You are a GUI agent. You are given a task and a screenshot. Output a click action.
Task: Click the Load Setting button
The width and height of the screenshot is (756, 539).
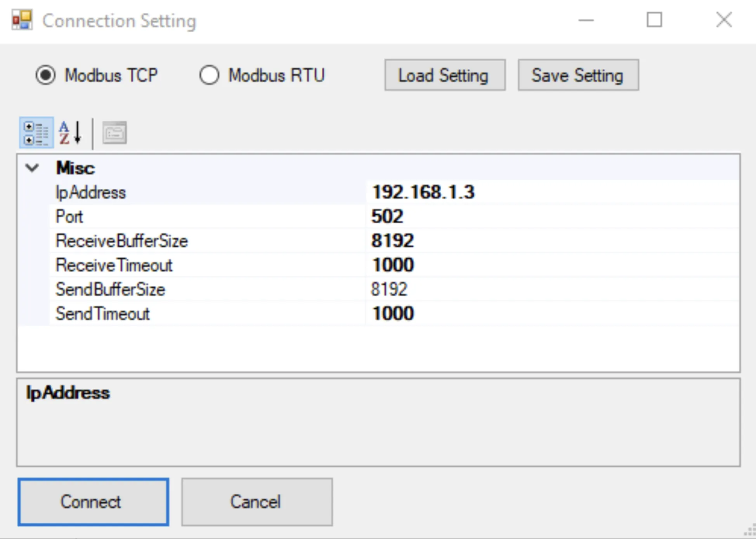point(445,75)
